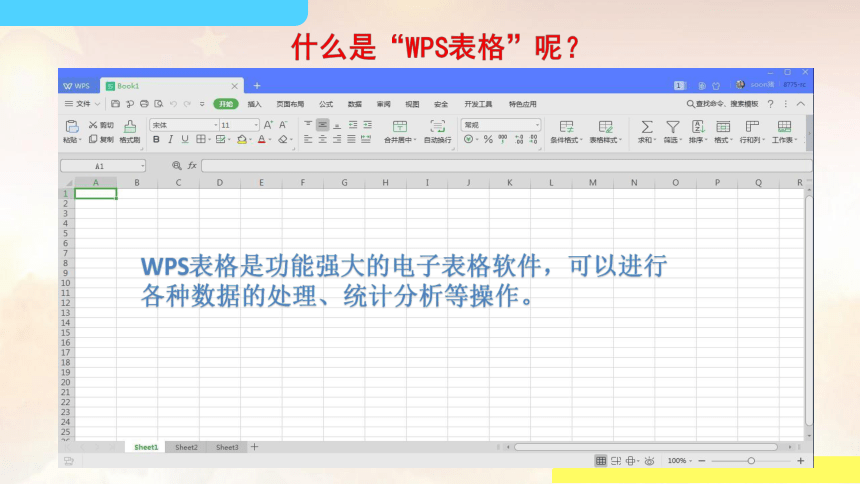The width and height of the screenshot is (860, 484).
Task: Open the borders dropdown arrow
Action: click(210, 139)
